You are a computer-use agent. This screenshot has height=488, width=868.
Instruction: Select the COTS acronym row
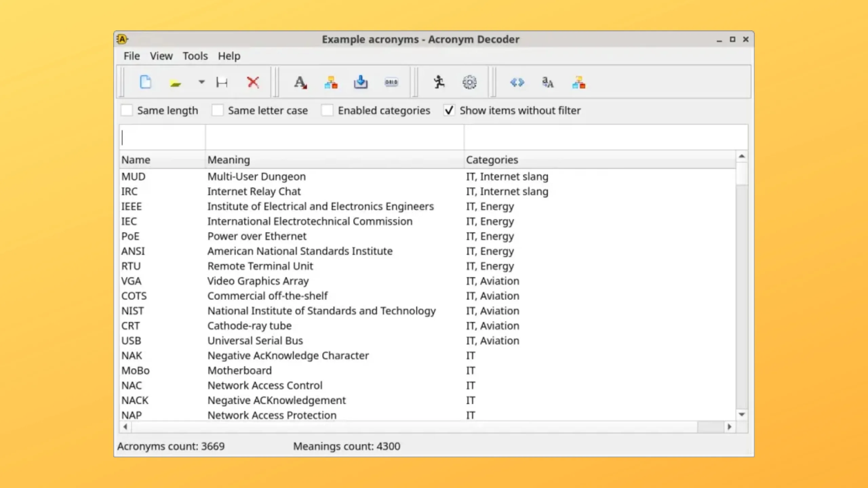427,296
